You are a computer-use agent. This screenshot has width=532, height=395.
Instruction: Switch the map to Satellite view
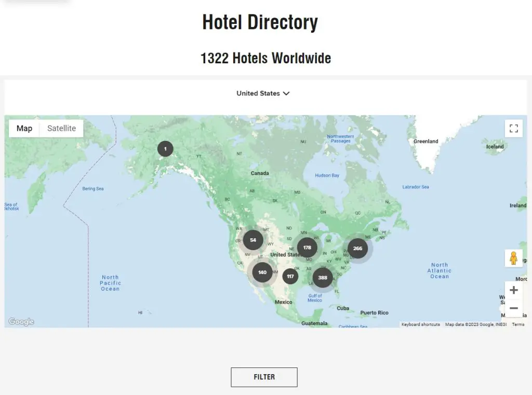(61, 129)
